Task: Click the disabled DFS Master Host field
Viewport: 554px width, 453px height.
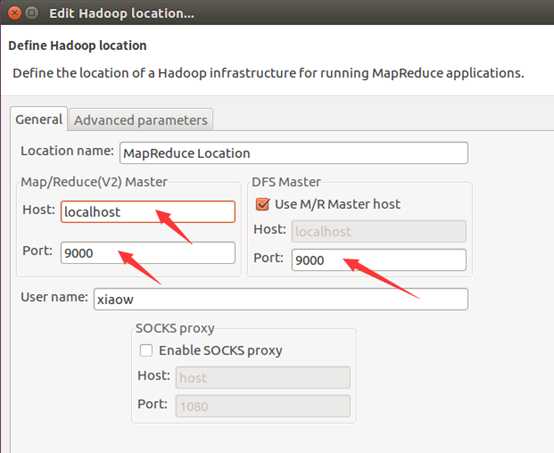Action: tap(379, 231)
